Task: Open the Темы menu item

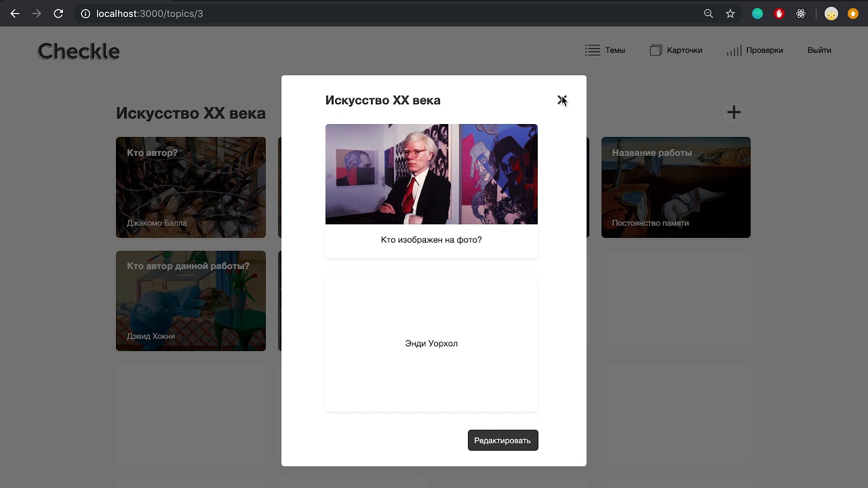Action: 605,50
